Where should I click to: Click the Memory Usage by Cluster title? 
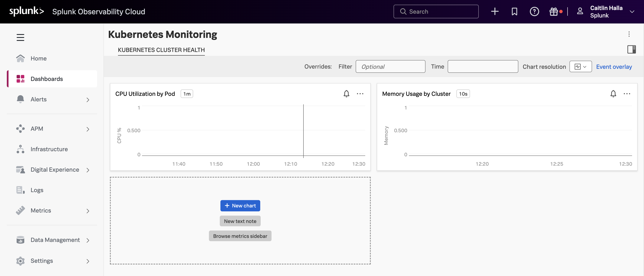pos(416,94)
